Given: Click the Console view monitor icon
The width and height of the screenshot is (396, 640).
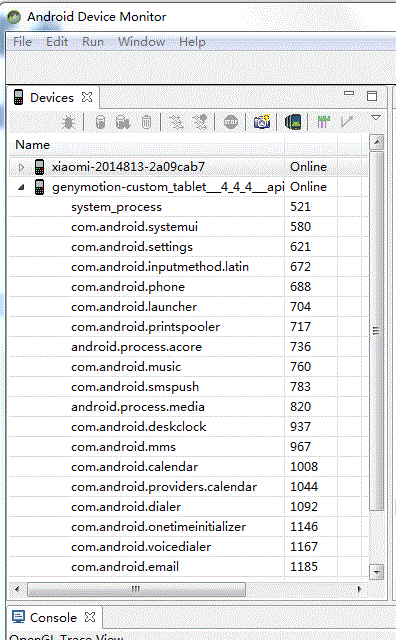Looking at the screenshot, I should pos(18,617).
